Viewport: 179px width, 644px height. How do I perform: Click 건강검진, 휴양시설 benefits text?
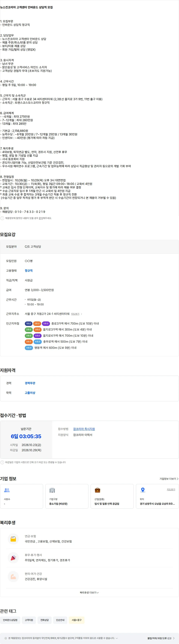pos(36,579)
